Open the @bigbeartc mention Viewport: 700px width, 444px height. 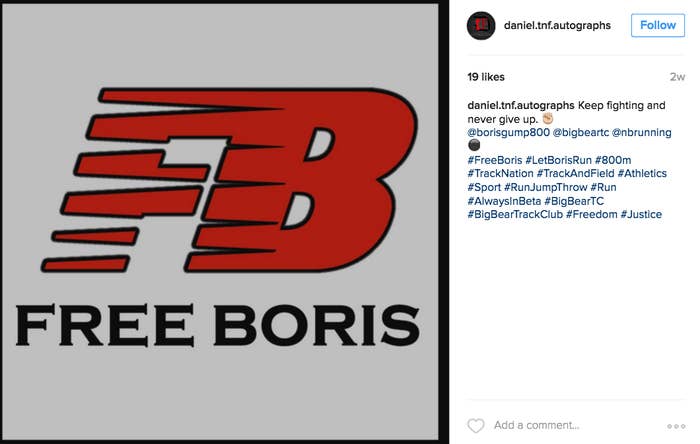point(581,133)
